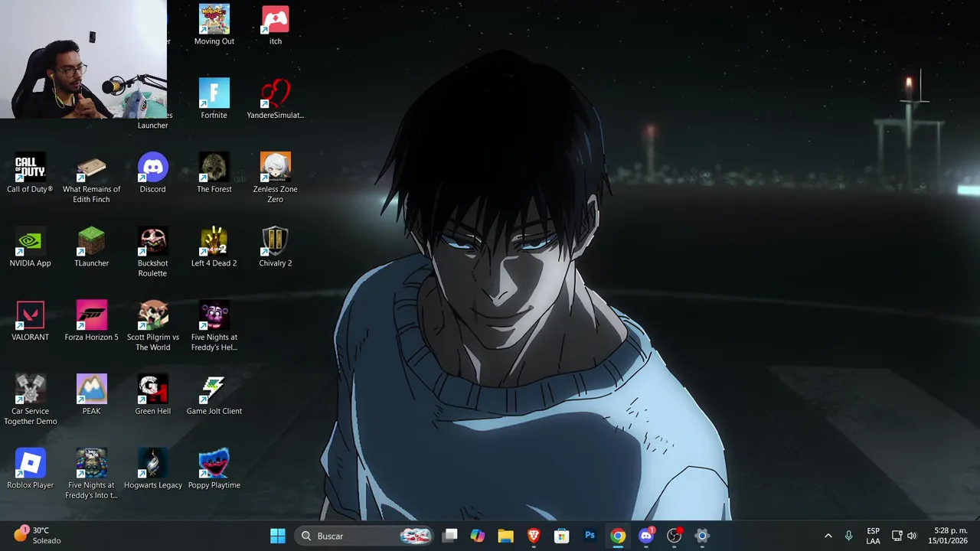The image size is (980, 551).
Task: Open Brave browser from taskbar
Action: (534, 536)
